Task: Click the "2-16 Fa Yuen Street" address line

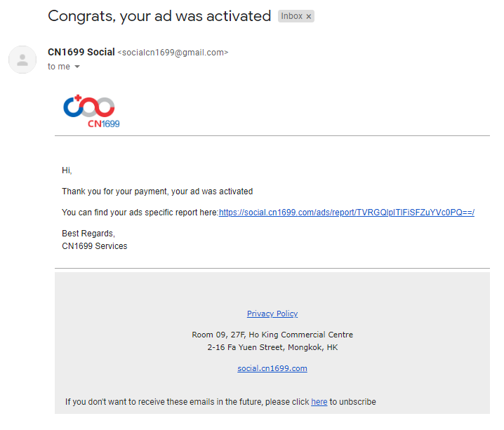Action: point(272,347)
